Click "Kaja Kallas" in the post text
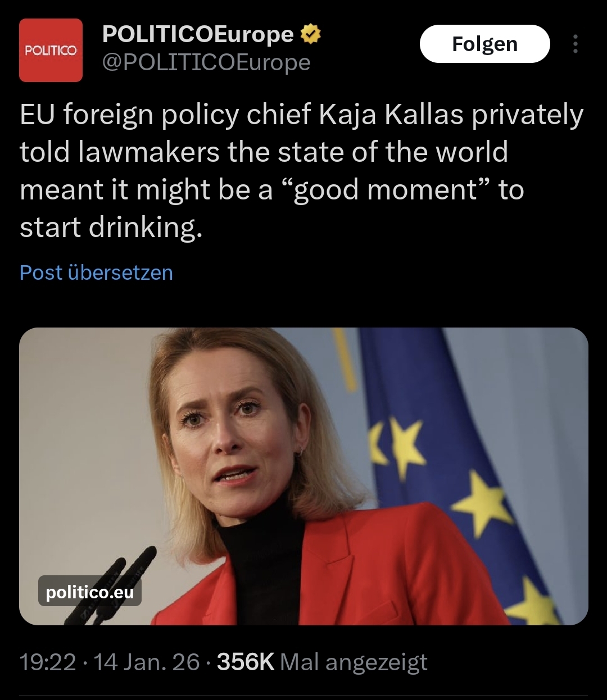 click(x=391, y=115)
